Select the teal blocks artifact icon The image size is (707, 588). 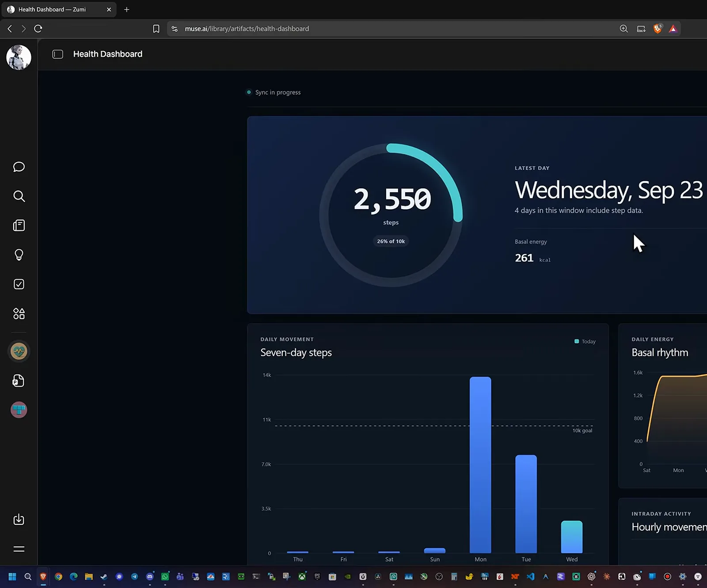19,410
